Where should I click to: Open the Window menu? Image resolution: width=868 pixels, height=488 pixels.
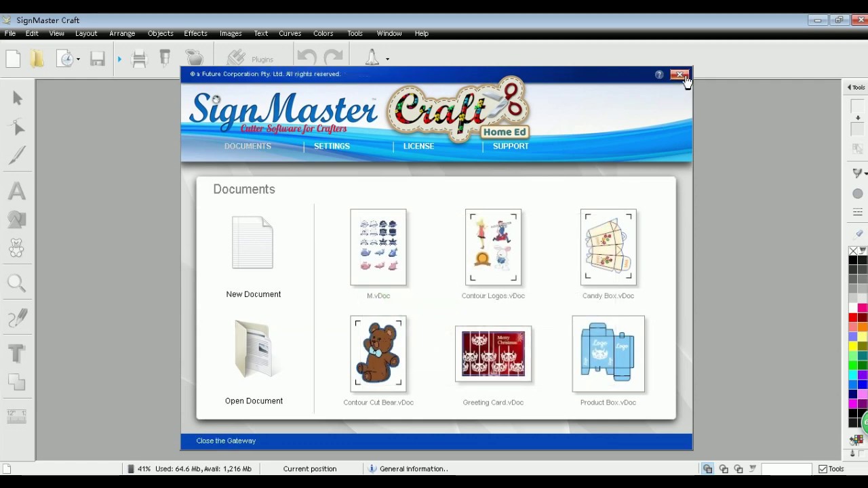coord(389,33)
